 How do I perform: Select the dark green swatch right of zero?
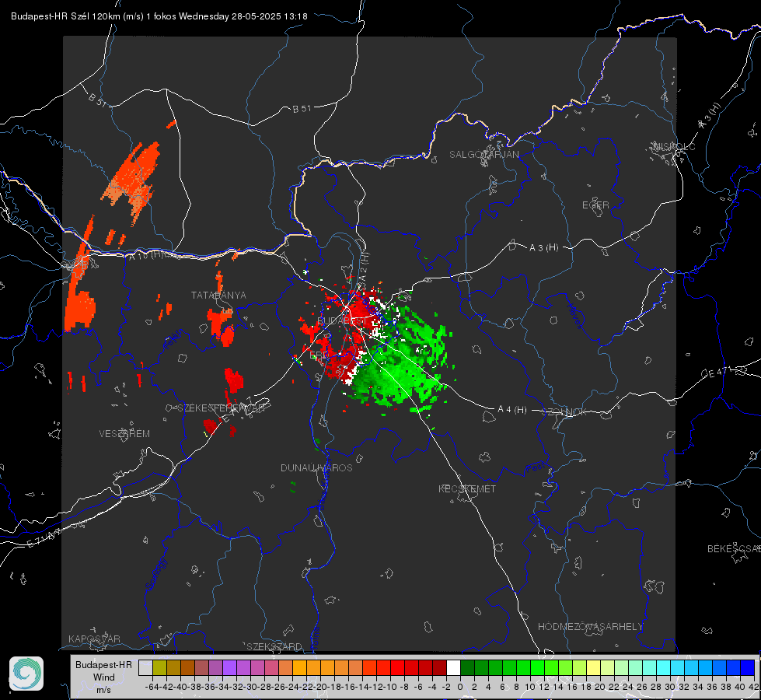click(x=467, y=668)
